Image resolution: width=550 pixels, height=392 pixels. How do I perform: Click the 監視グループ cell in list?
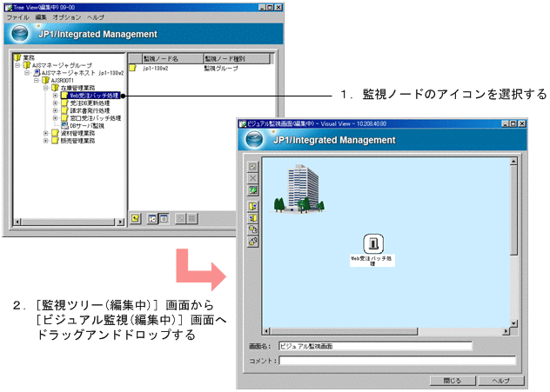[x=221, y=69]
